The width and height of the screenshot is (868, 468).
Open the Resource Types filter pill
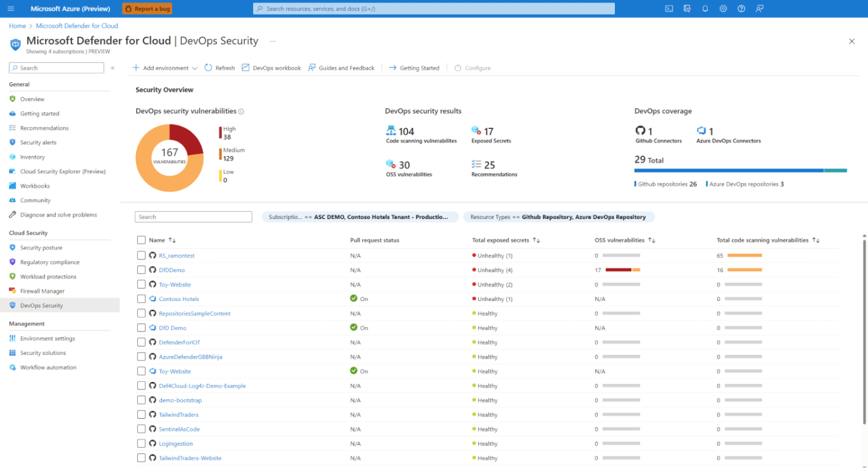pos(558,217)
